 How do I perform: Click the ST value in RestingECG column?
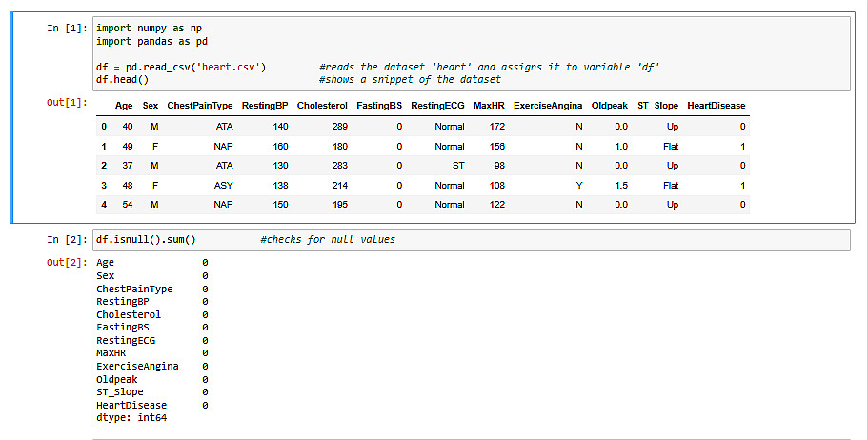click(458, 166)
